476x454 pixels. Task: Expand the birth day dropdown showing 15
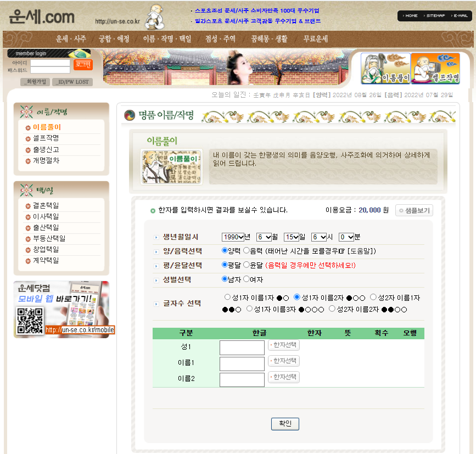coord(292,237)
